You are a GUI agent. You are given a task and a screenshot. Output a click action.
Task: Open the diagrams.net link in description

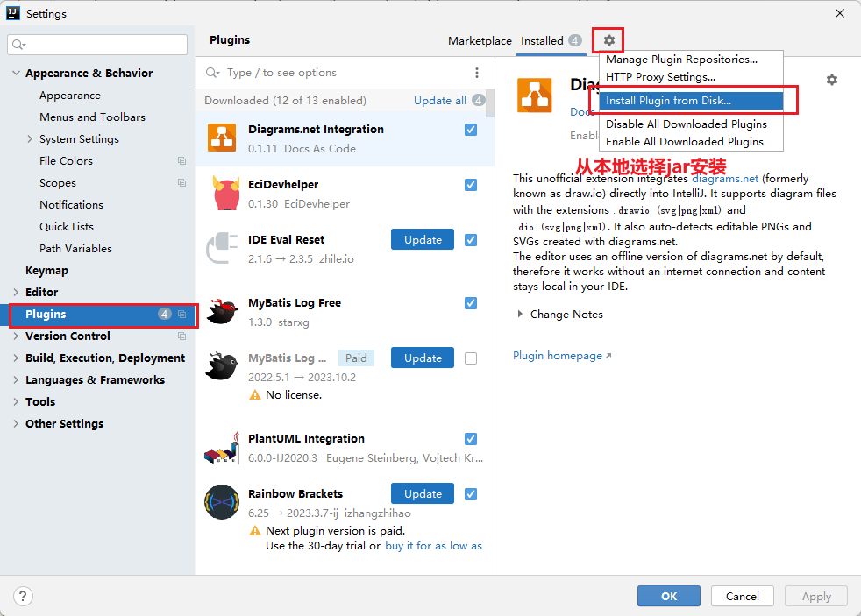point(725,178)
